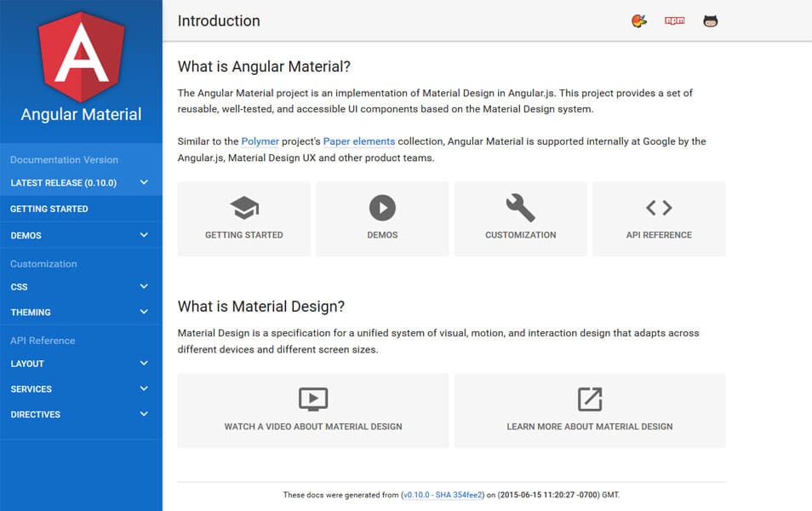Image resolution: width=812 pixels, height=511 pixels.
Task: Expand the Directives section chevron
Action: pyautogui.click(x=144, y=414)
